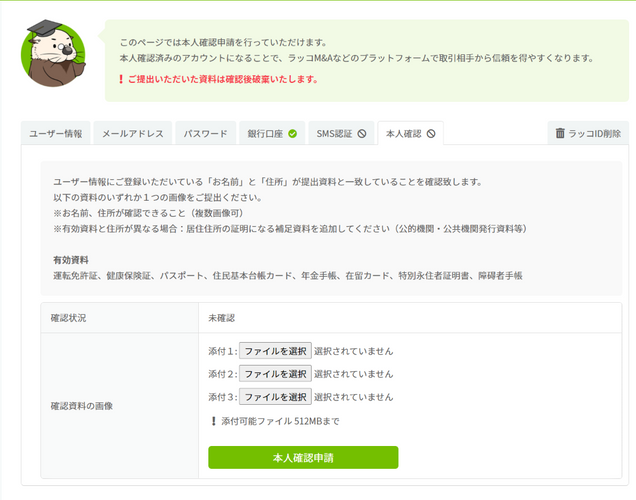
Task: Click 選択されていません text next to 添付1
Action: [x=353, y=351]
